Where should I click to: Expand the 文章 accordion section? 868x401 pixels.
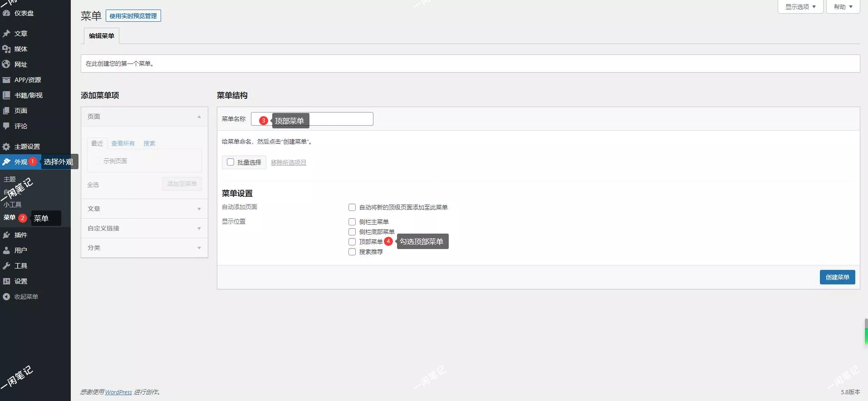pos(144,209)
